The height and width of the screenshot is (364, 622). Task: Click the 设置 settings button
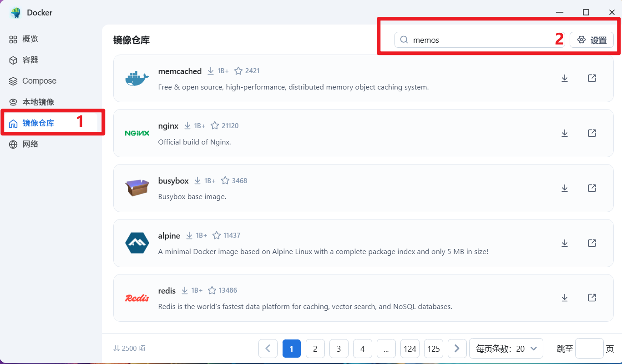coord(592,40)
